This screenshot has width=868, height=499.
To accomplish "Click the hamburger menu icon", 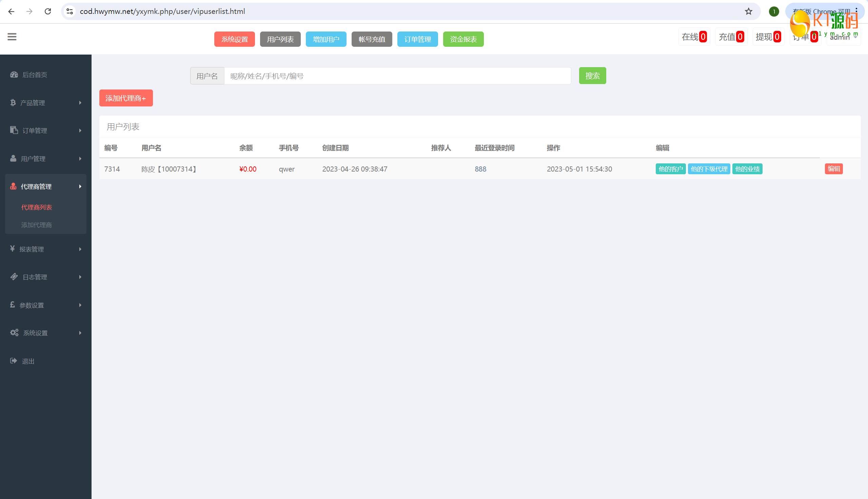I will (12, 37).
